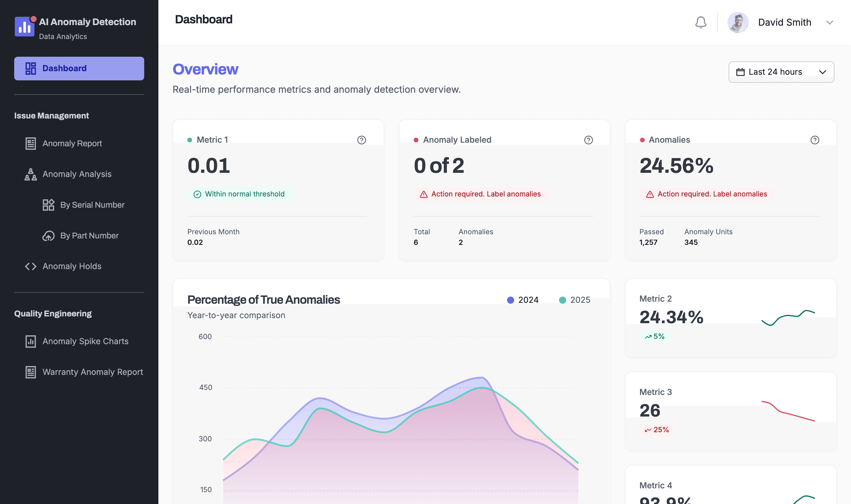The height and width of the screenshot is (504, 851).
Task: Click the By Part Number cloud icon
Action: pos(48,236)
